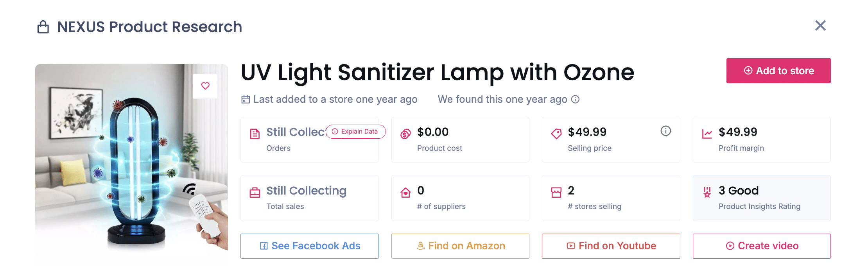Click the shopping bag icon beside NEXUS title
This screenshot has height=268, width=868.
coord(43,27)
